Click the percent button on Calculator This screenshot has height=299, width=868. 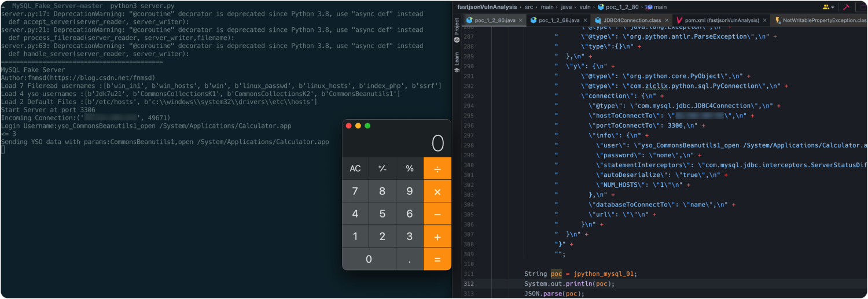click(x=410, y=168)
